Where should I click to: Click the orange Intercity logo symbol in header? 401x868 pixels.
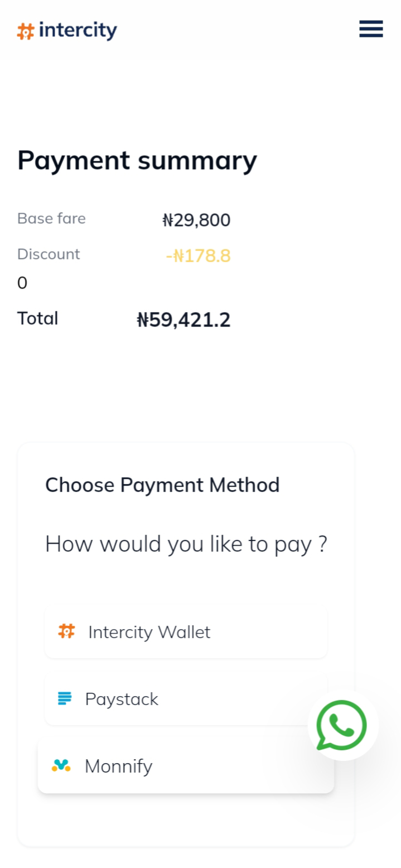(26, 31)
